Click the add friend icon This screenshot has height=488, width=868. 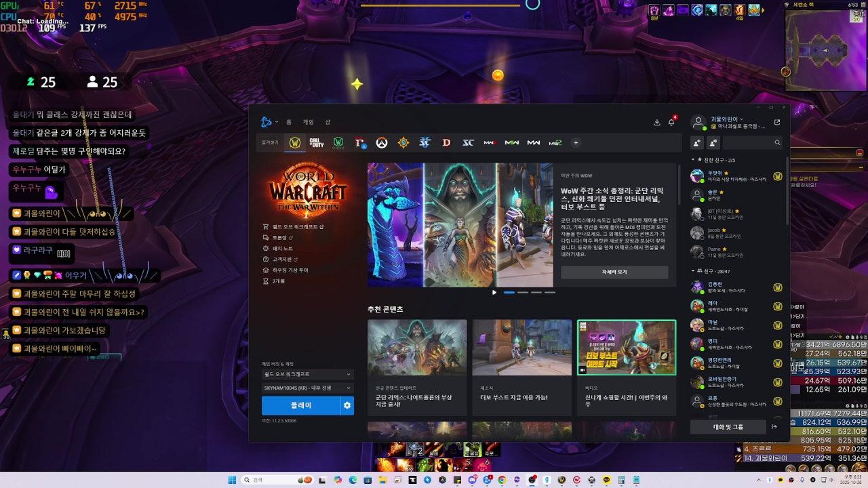tap(697, 142)
